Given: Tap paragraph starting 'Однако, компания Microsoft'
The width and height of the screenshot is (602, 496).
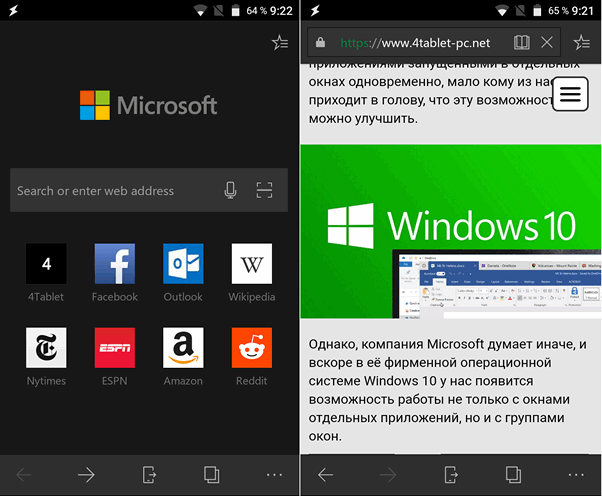Looking at the screenshot, I should pos(448,390).
